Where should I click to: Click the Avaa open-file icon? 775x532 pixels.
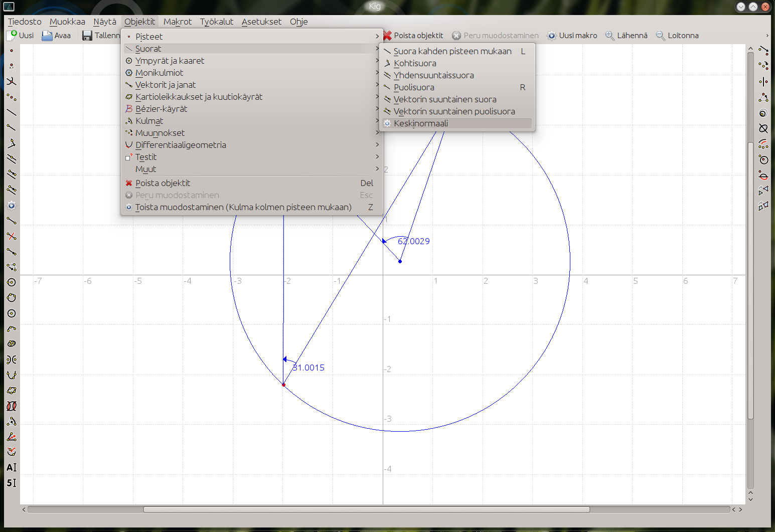47,35
